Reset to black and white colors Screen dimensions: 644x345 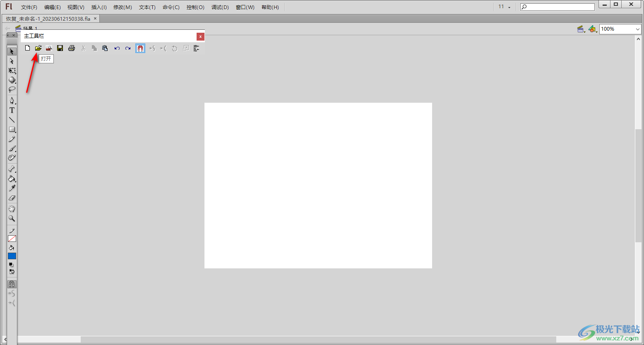click(x=12, y=264)
